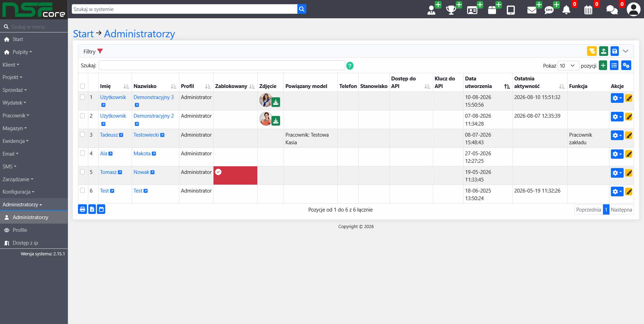Click the print table icon
The image size is (644, 324).
pos(82,209)
